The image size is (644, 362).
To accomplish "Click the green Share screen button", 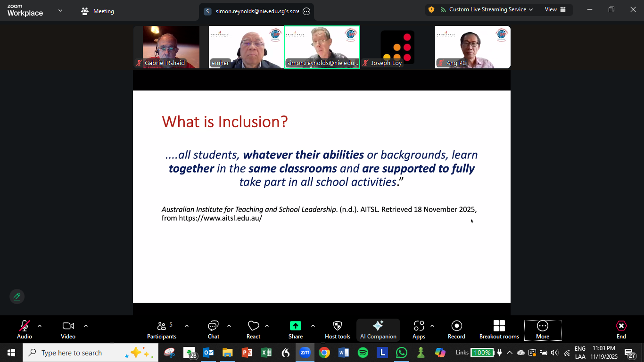I will point(296,326).
